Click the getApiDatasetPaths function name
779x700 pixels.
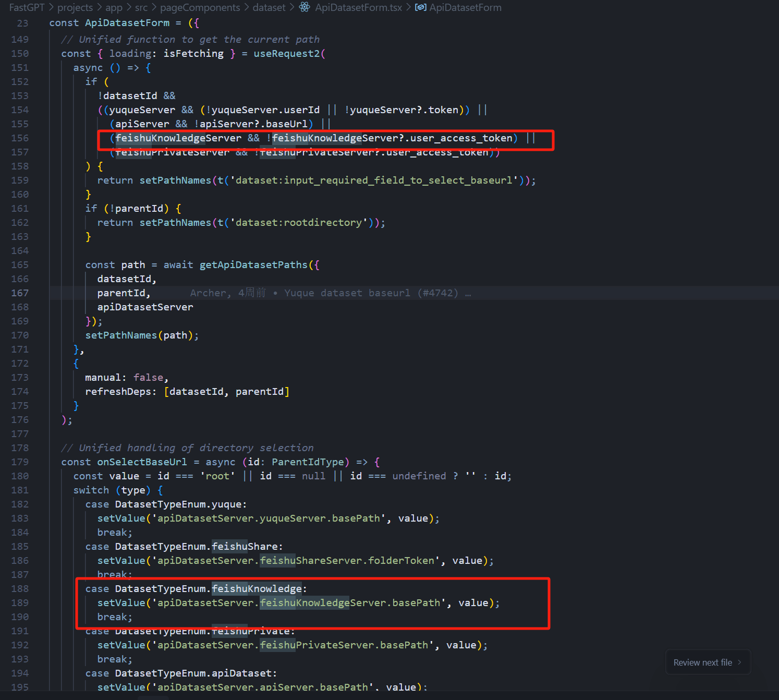253,265
